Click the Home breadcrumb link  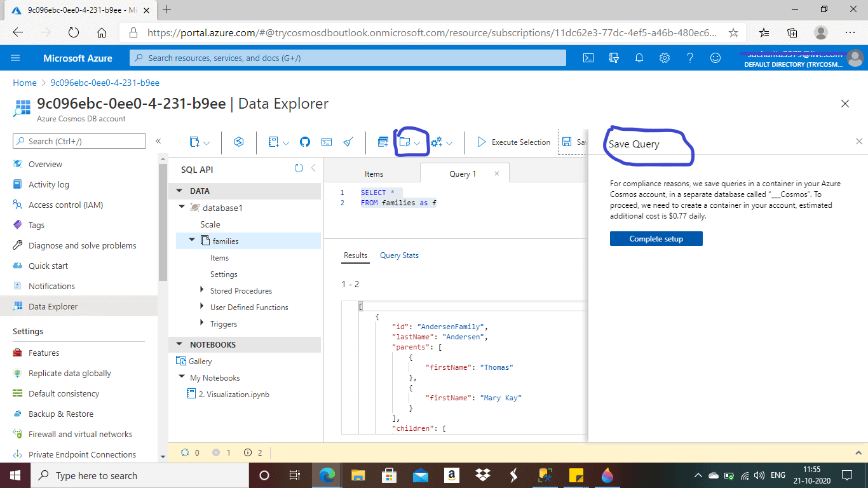[x=25, y=83]
